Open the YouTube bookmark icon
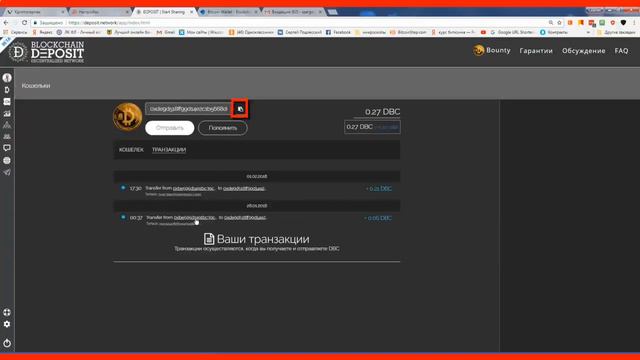 point(483,32)
